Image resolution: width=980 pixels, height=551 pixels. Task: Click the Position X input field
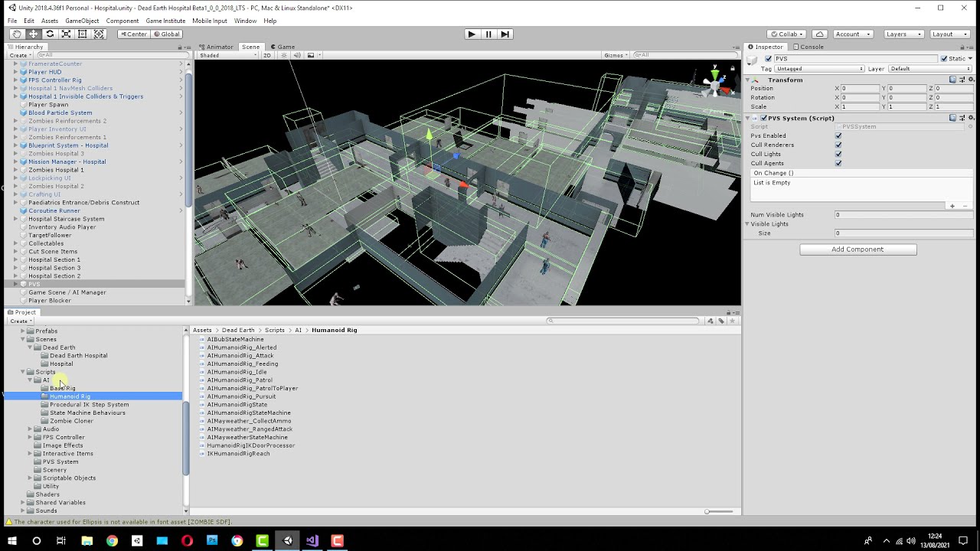click(861, 89)
